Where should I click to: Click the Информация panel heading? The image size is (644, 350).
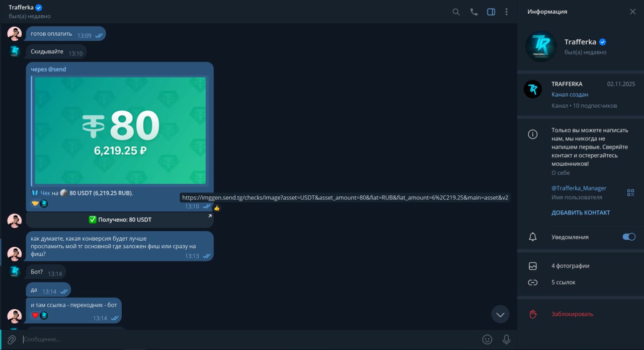click(x=547, y=12)
